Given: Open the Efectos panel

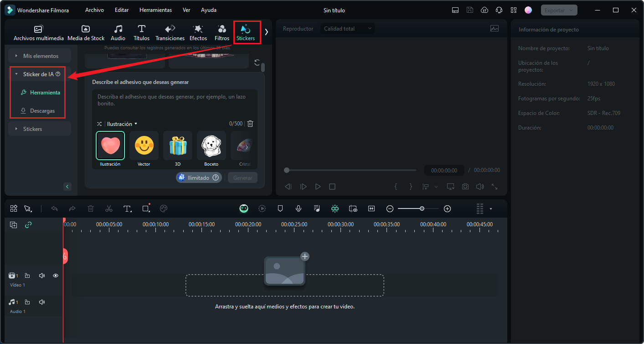Looking at the screenshot, I should [198, 32].
